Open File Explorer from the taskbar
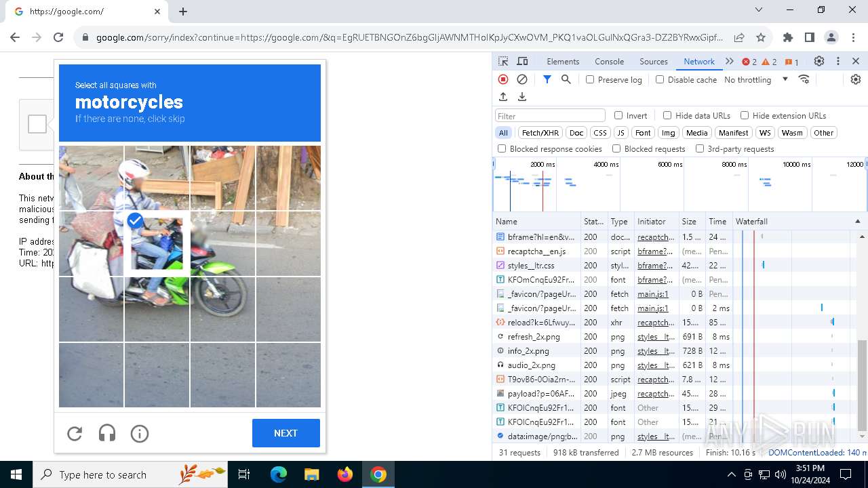The width and height of the screenshot is (868, 488). click(x=312, y=474)
